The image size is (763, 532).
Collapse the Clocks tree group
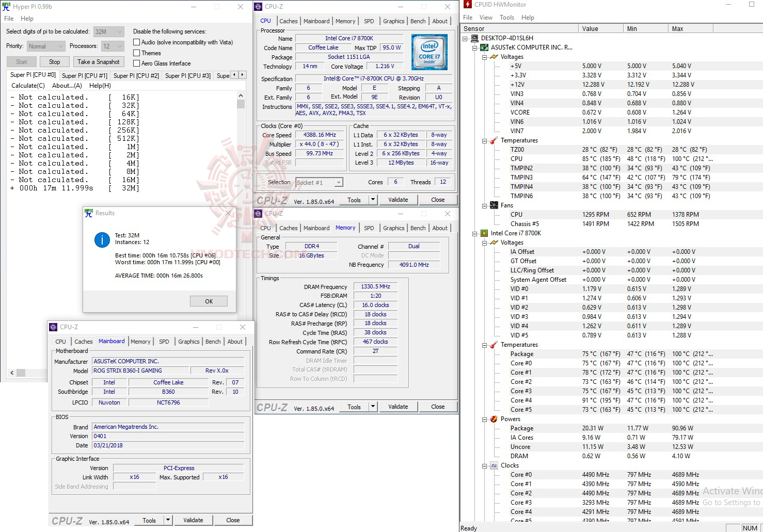(x=485, y=465)
